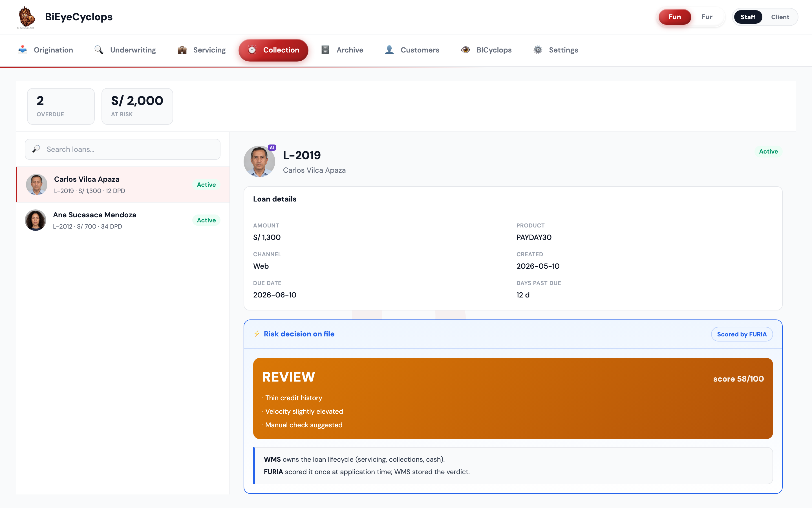Click the Loan details heading
The image size is (812, 508).
tap(274, 199)
